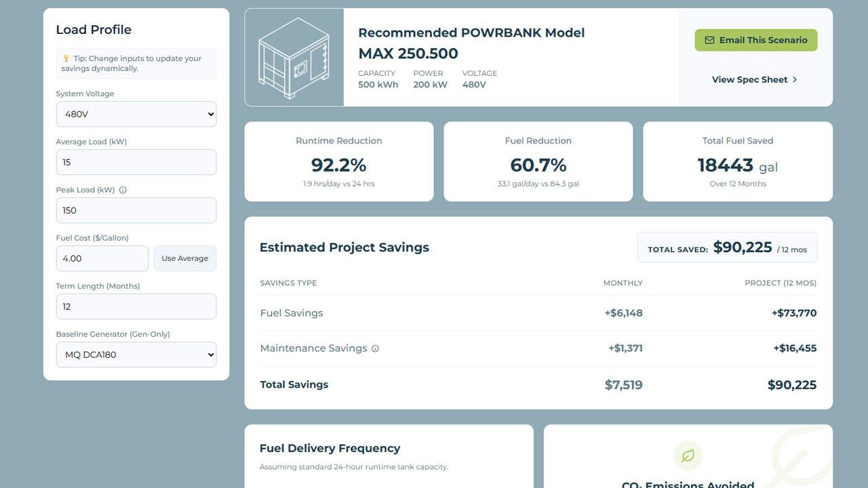Open the System Voltage dropdown
The image size is (868, 488).
point(136,115)
